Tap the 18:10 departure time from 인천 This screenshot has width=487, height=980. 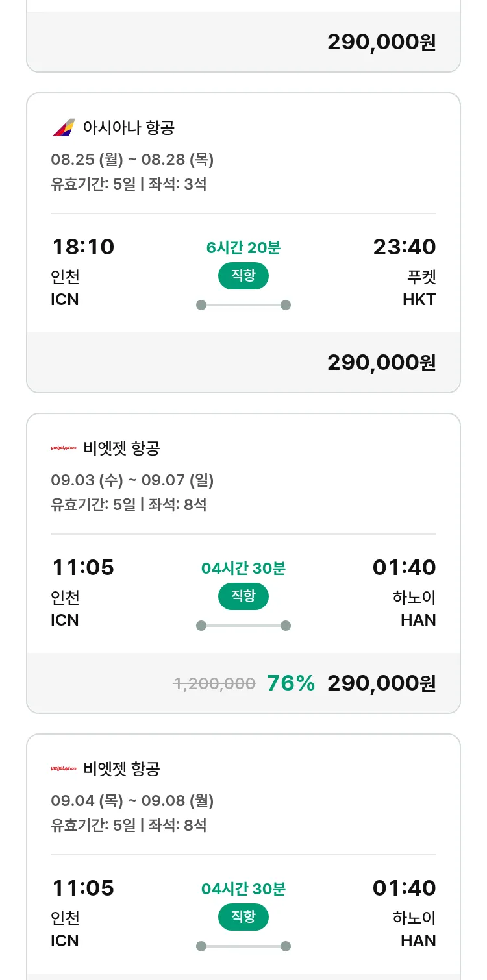click(83, 247)
